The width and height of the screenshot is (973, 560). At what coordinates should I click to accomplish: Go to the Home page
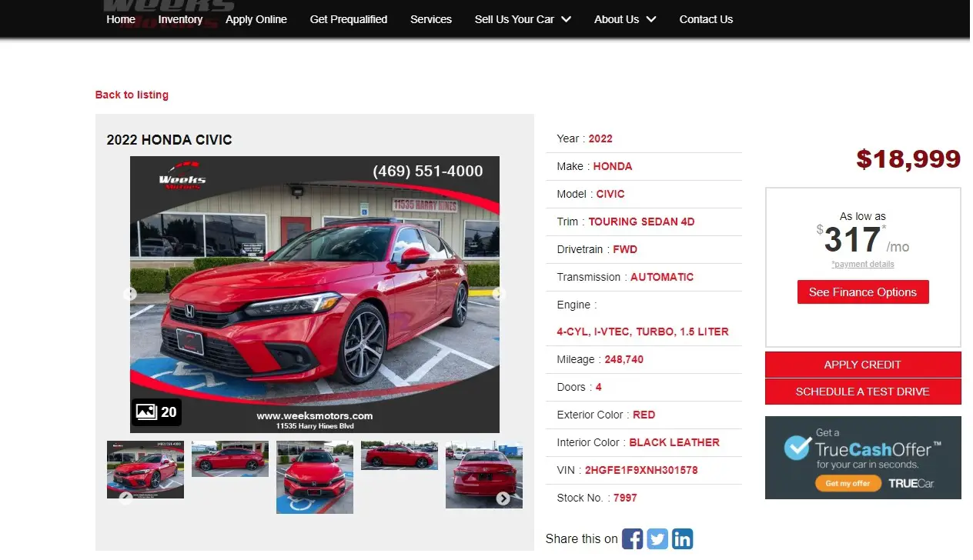(121, 19)
